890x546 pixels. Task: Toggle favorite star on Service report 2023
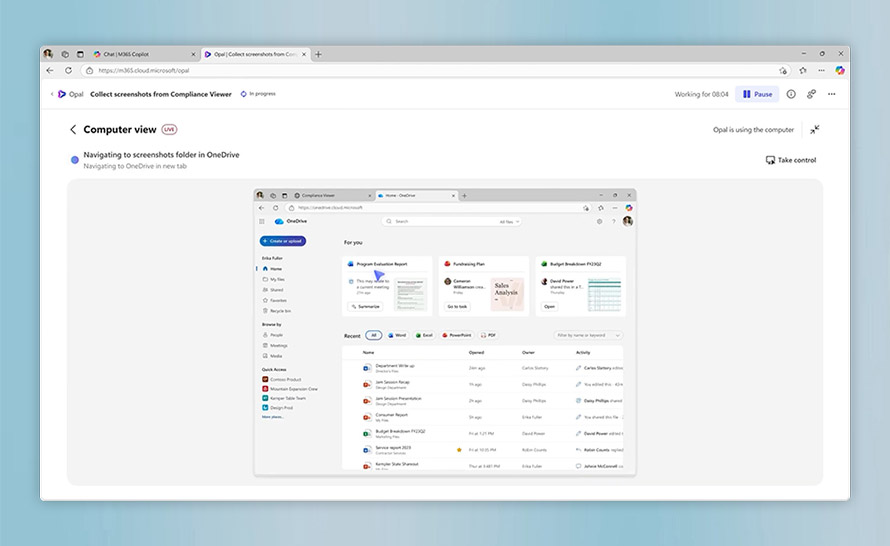(x=459, y=450)
